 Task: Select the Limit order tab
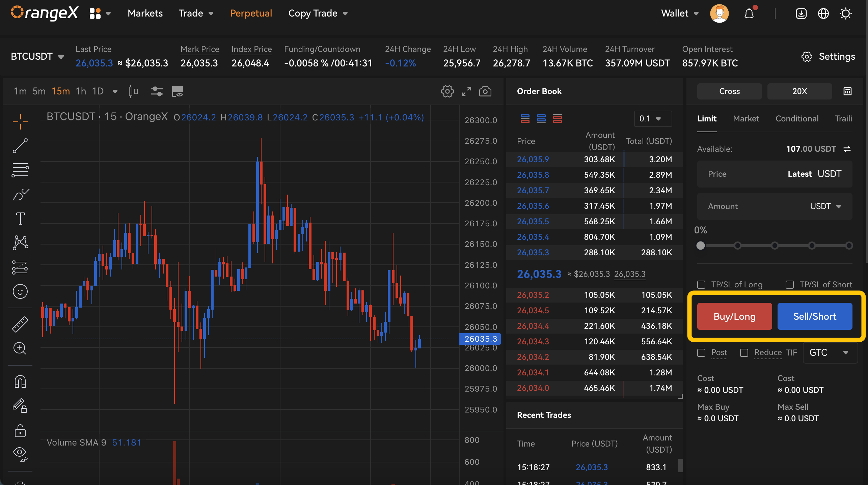click(x=707, y=119)
